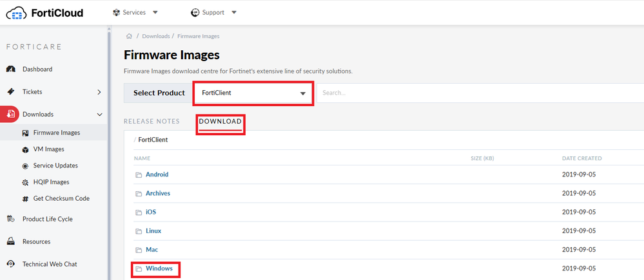Open the Android folder link

[x=157, y=174]
